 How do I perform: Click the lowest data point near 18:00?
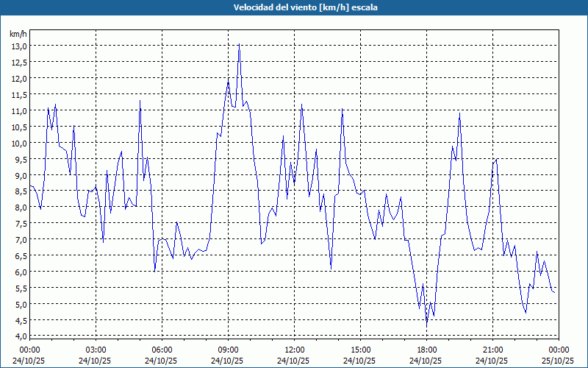point(426,325)
